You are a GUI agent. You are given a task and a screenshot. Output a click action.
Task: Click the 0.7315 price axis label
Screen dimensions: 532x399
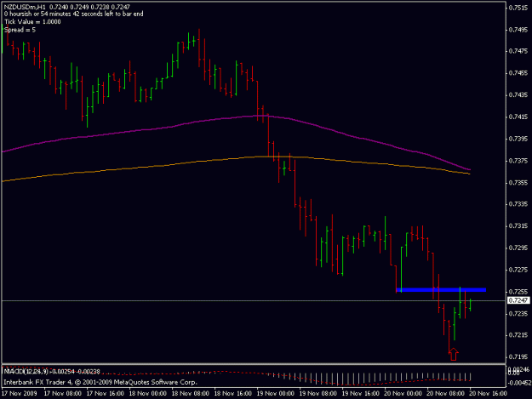pos(518,225)
